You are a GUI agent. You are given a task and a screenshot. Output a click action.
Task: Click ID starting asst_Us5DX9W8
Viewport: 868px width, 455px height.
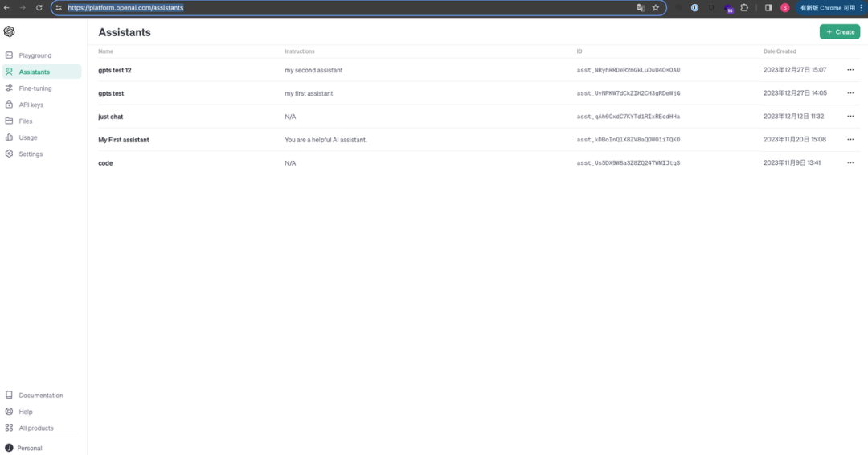(628, 163)
